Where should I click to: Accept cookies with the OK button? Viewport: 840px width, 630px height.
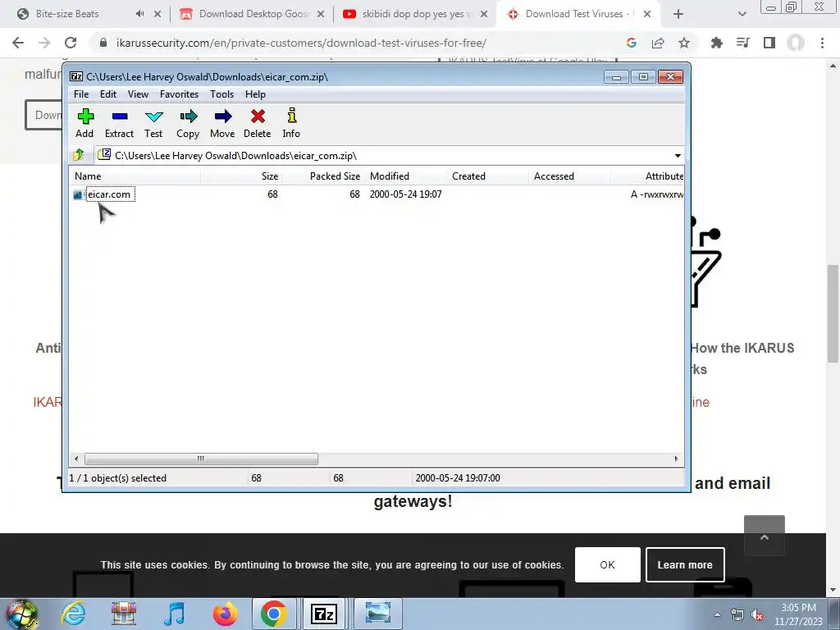pos(608,564)
